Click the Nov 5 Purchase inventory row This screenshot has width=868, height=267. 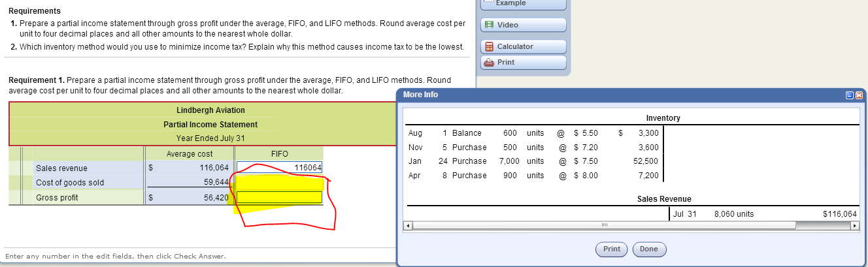coord(533,148)
